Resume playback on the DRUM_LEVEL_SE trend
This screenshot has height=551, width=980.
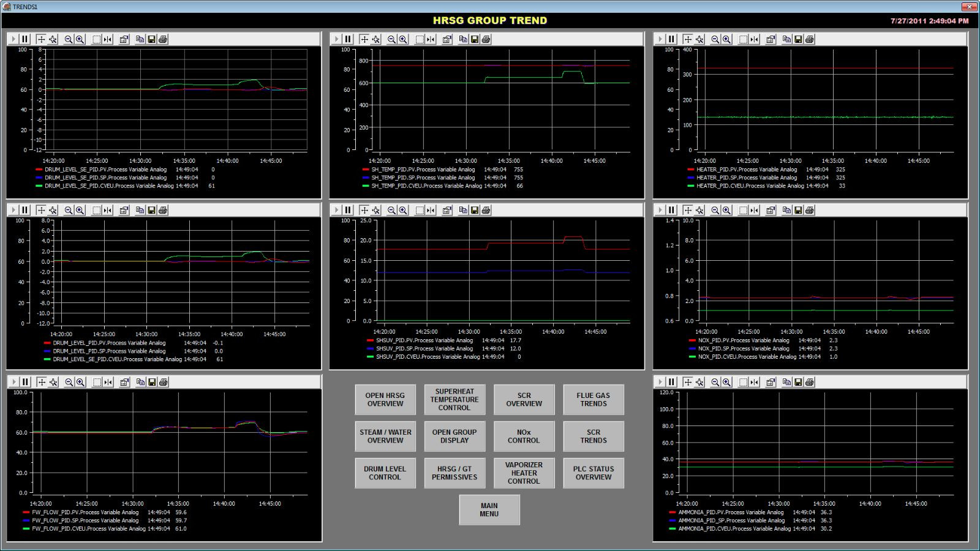(13, 39)
